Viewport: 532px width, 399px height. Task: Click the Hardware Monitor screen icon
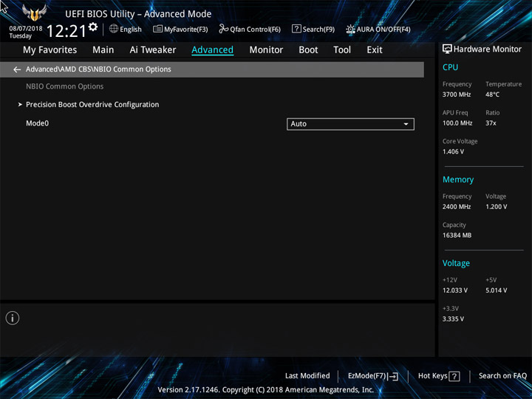447,49
